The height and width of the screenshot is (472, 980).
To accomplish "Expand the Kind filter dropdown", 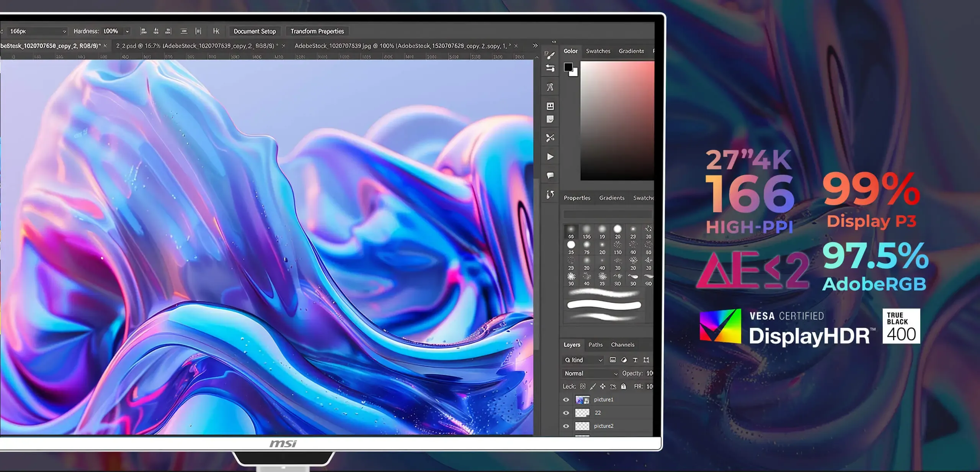I will (x=583, y=360).
